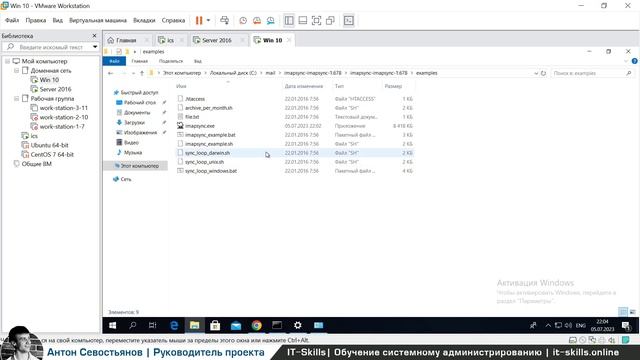Collapse the Доменная сеть folder
Image resolution: width=640 pixels, height=360 pixels.
tap(16, 71)
